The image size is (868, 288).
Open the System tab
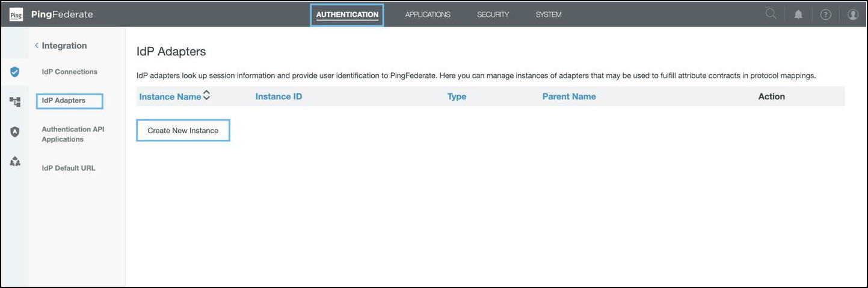(x=549, y=14)
